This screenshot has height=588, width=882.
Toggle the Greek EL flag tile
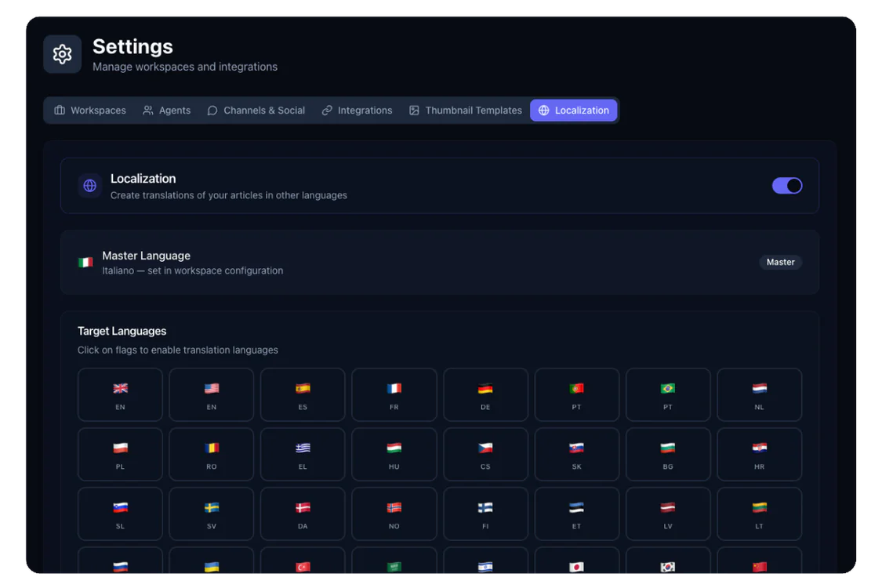(303, 455)
